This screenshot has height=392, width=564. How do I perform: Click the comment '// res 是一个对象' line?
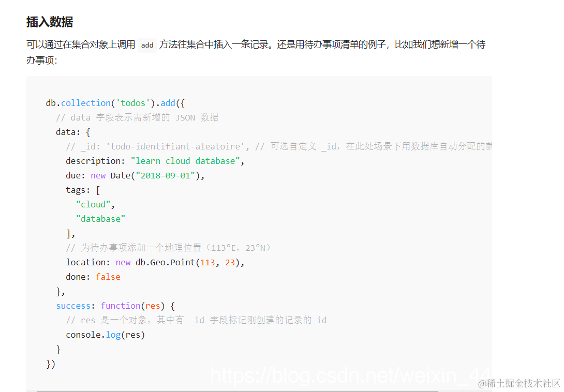tap(196, 320)
